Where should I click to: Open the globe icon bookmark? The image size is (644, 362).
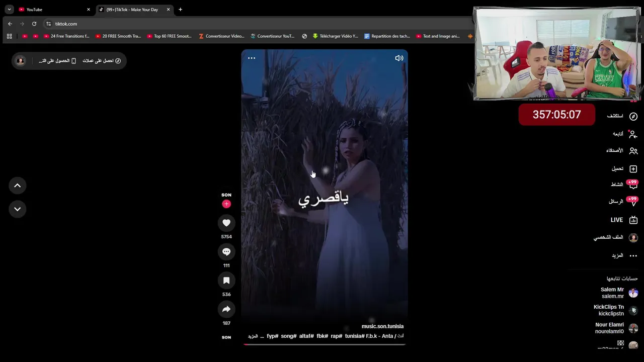(x=304, y=36)
